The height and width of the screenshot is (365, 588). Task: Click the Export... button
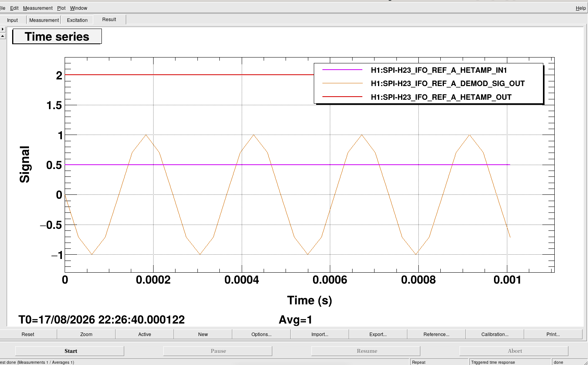coord(378,334)
